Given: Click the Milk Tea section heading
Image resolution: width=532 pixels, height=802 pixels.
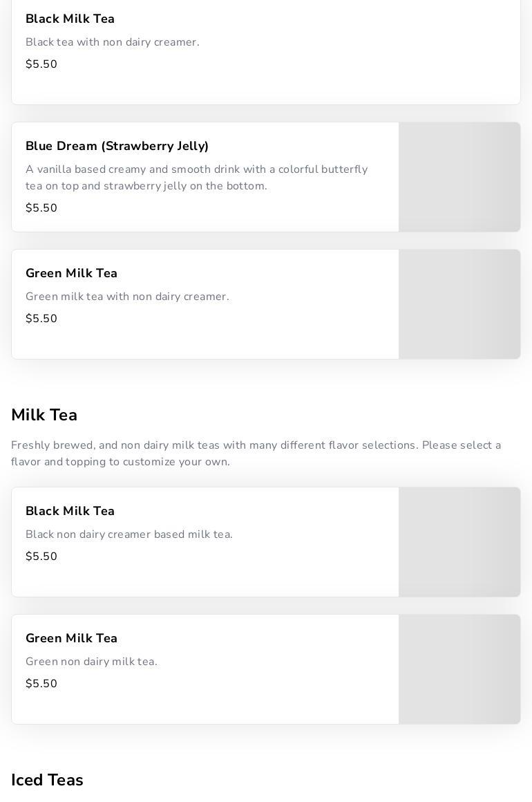Looking at the screenshot, I should click(x=44, y=415).
